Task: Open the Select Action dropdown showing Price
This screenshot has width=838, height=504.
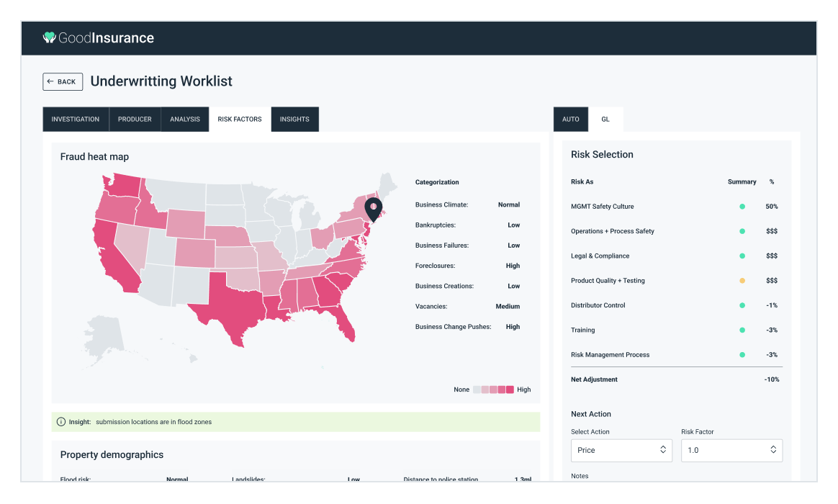Action: [x=621, y=450]
